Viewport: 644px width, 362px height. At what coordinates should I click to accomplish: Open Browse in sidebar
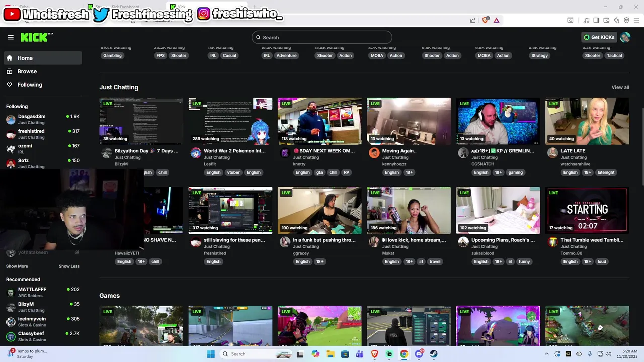point(43,71)
